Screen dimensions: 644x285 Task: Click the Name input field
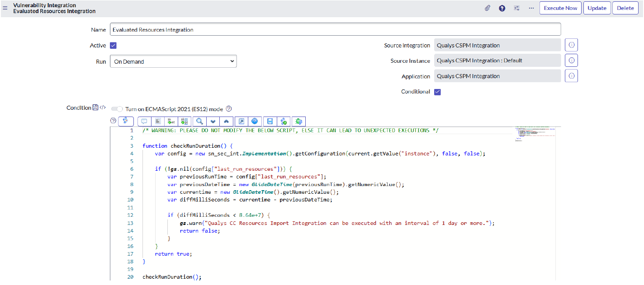coord(335,30)
